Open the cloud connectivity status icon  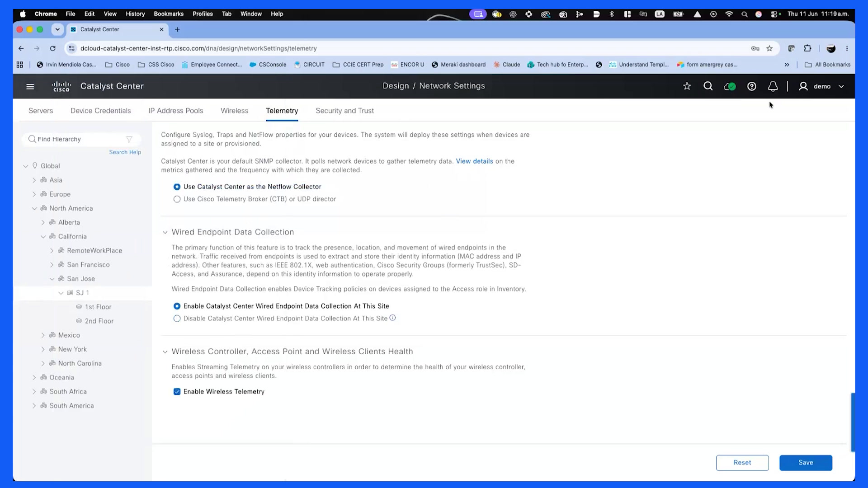click(730, 86)
